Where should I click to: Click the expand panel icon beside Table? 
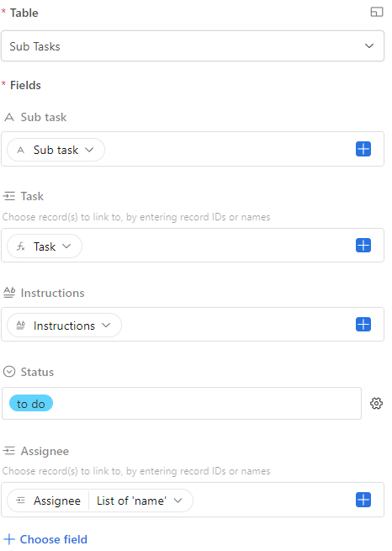pyautogui.click(x=377, y=13)
